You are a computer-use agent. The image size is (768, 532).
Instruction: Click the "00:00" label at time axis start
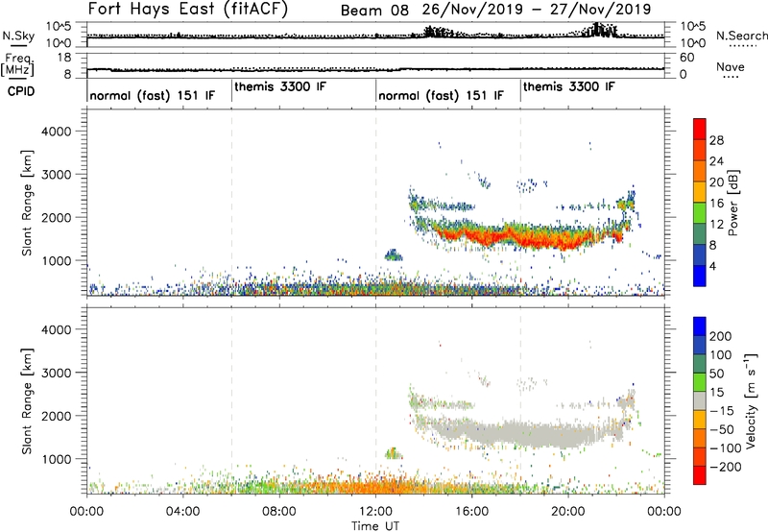tap(86, 512)
